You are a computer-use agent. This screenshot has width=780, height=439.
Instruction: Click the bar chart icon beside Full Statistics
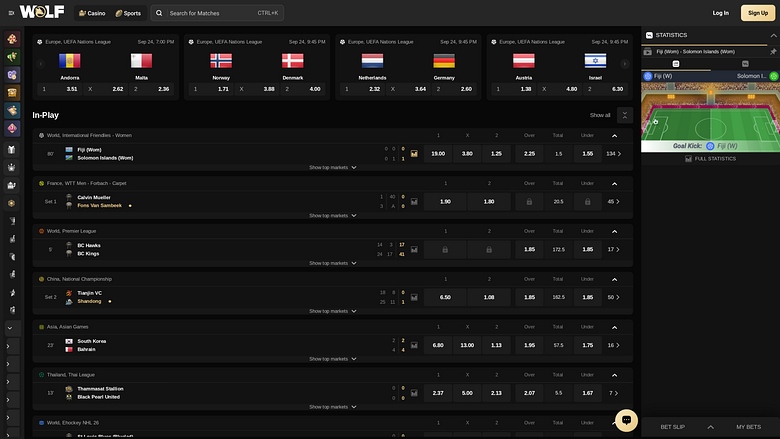688,159
